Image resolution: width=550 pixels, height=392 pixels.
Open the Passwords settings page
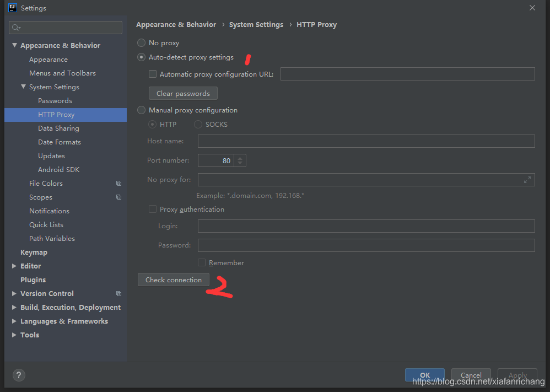tap(55, 101)
